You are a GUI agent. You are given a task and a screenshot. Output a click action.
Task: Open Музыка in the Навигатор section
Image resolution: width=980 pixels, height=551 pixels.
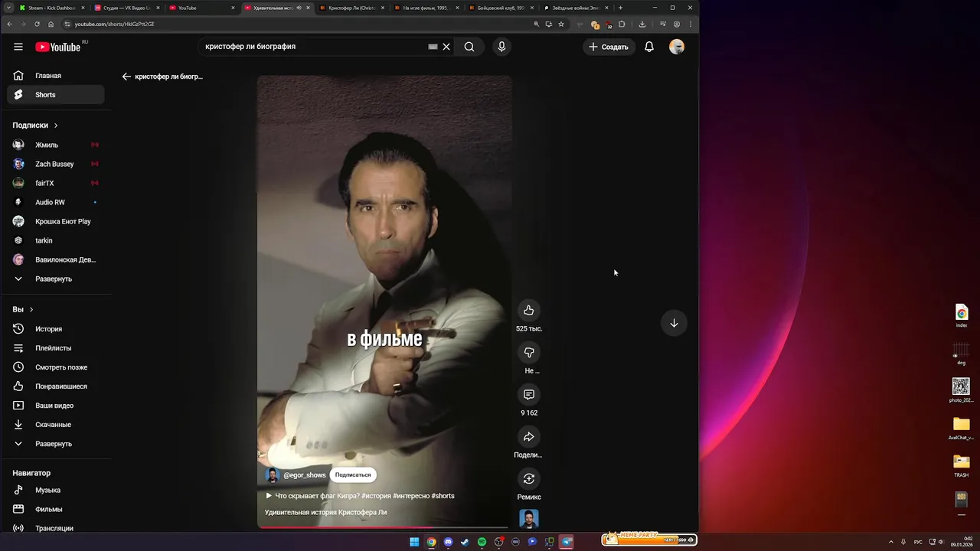point(56,490)
